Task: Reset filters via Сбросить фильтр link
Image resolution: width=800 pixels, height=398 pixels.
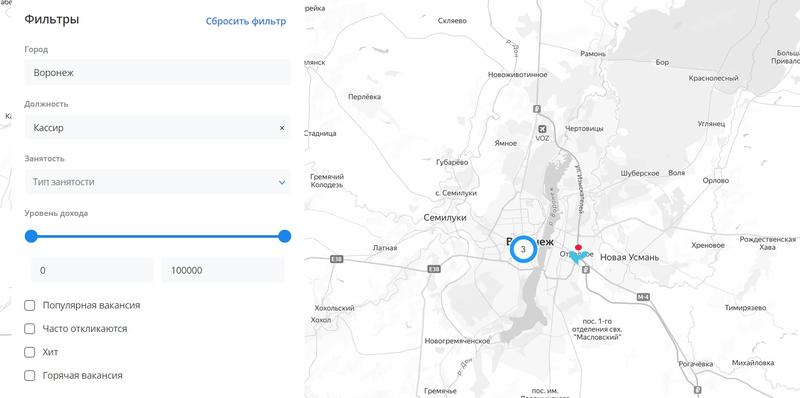Action: tap(246, 21)
